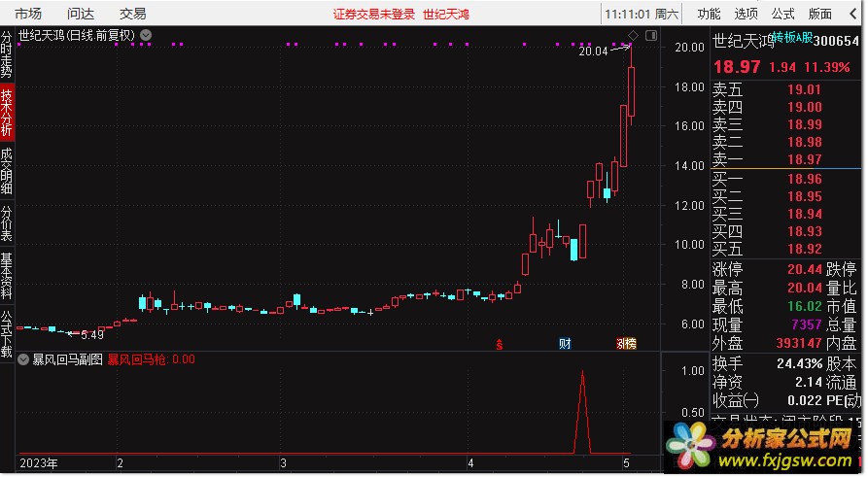
Task: Click the red S marker on chart
Action: (x=500, y=345)
